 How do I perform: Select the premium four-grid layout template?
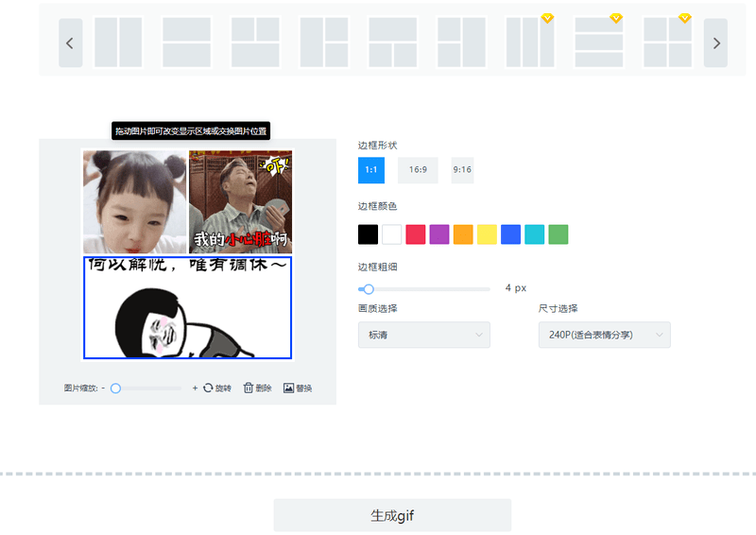[x=668, y=43]
